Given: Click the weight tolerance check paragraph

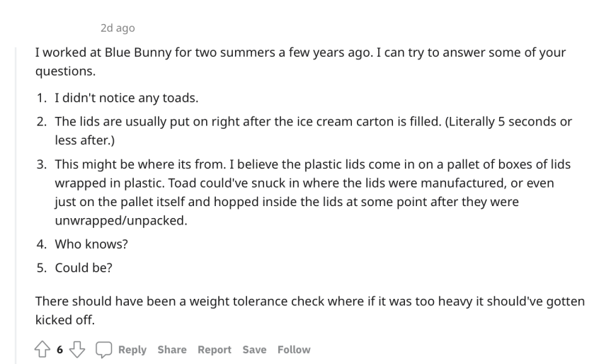Looking at the screenshot, I should (310, 311).
